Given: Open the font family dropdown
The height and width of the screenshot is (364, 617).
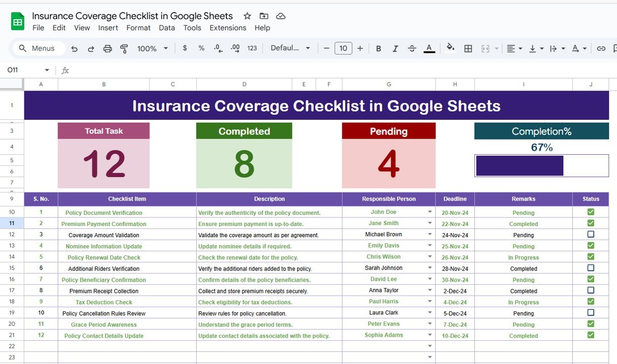Looking at the screenshot, I should (x=290, y=48).
